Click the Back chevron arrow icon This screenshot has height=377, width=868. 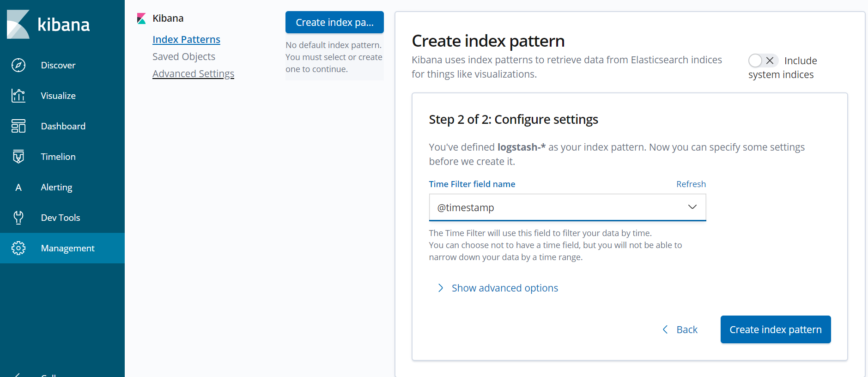click(x=665, y=329)
